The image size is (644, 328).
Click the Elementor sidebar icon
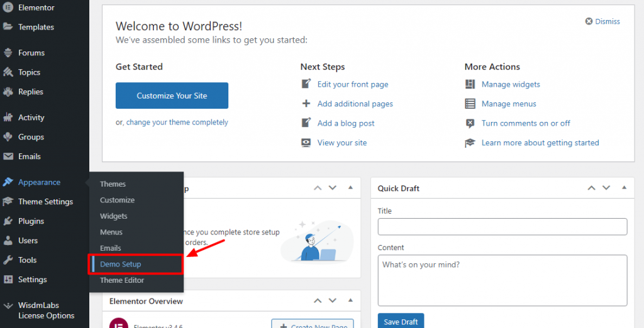click(8, 7)
